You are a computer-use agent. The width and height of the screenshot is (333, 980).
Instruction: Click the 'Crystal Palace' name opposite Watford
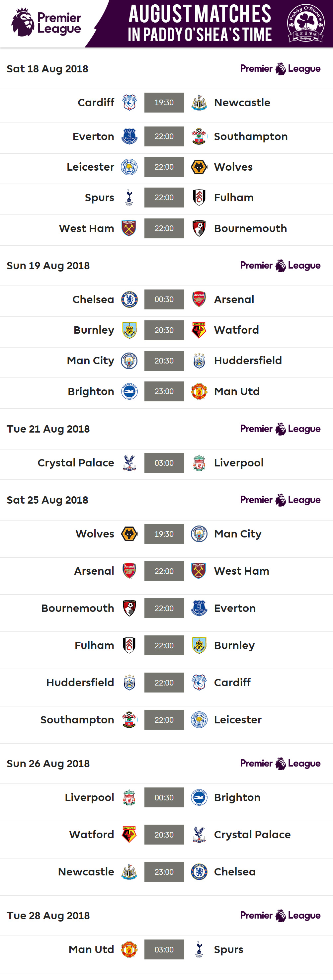click(x=252, y=835)
